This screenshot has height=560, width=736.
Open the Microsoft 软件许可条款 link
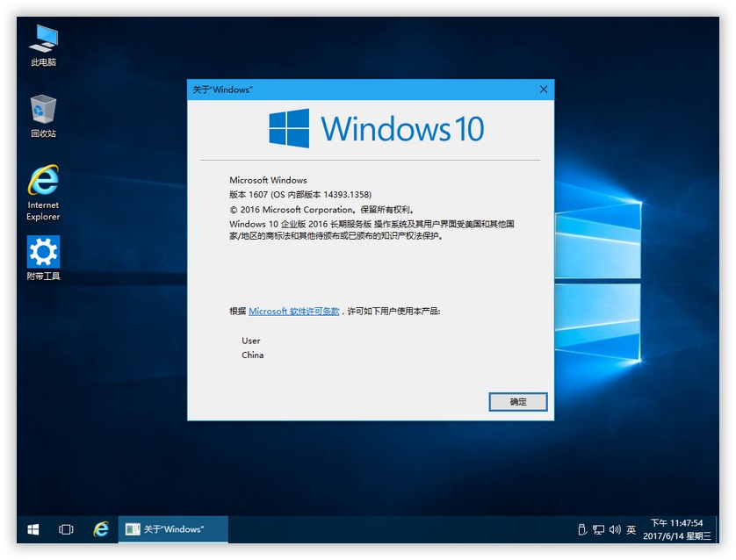click(294, 311)
